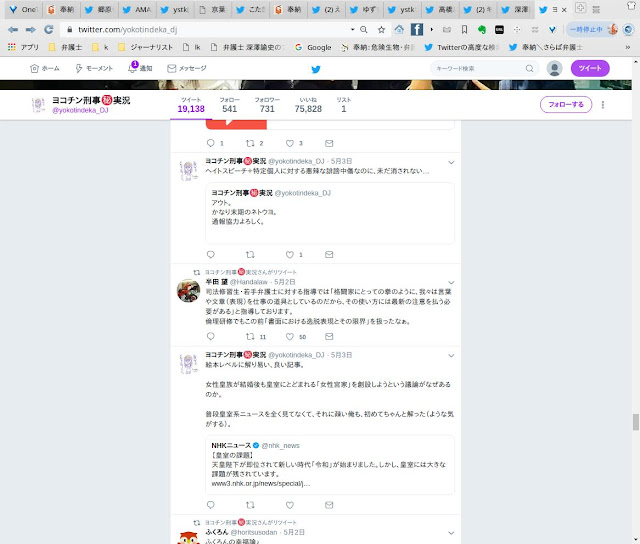Open the Google bookmark
640x544 pixels.
tap(313, 47)
